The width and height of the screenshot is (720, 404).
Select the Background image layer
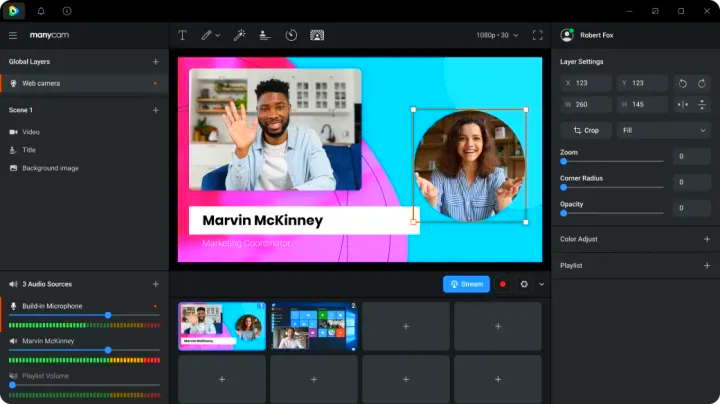click(x=50, y=168)
